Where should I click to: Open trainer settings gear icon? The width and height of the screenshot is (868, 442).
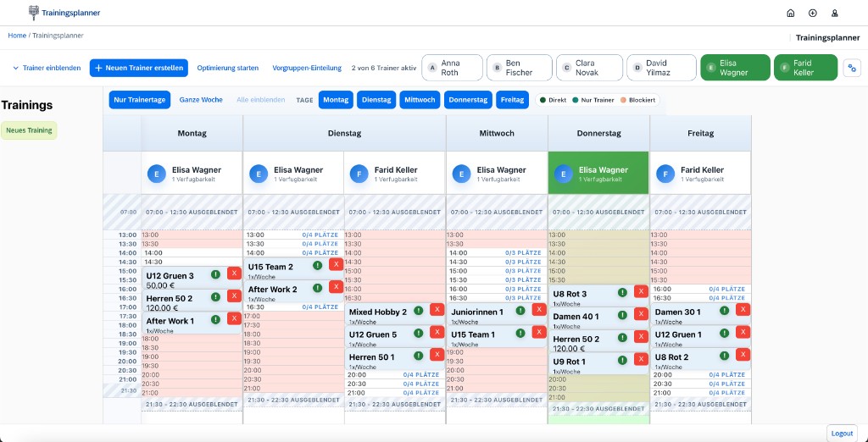coord(852,68)
